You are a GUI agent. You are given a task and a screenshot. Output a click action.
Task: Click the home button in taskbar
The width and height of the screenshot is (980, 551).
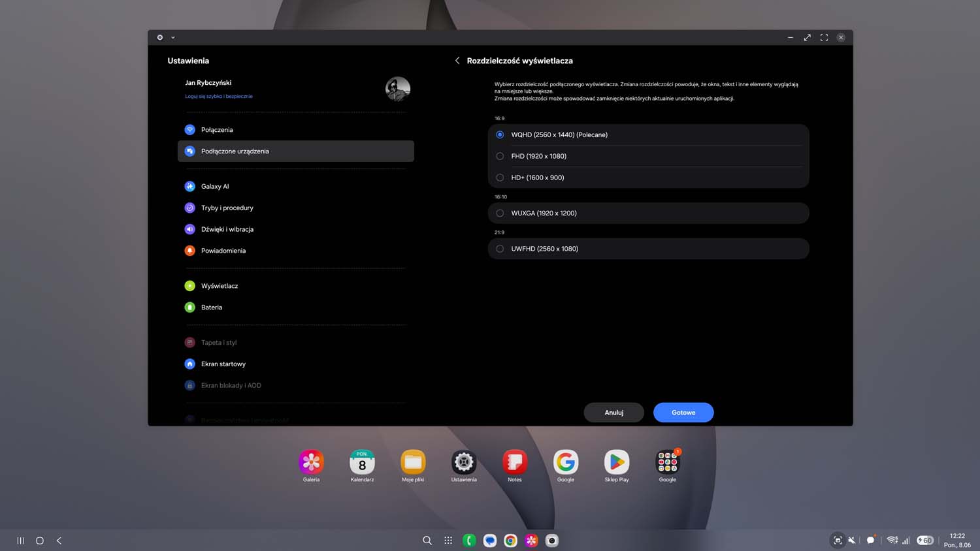40,541
